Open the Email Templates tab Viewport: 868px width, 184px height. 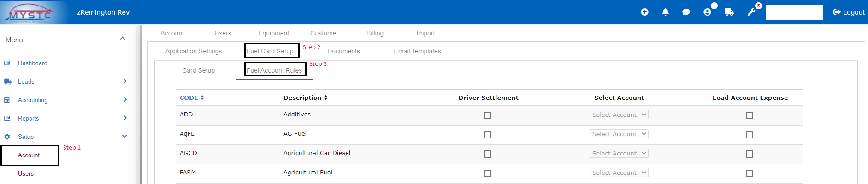tap(417, 51)
